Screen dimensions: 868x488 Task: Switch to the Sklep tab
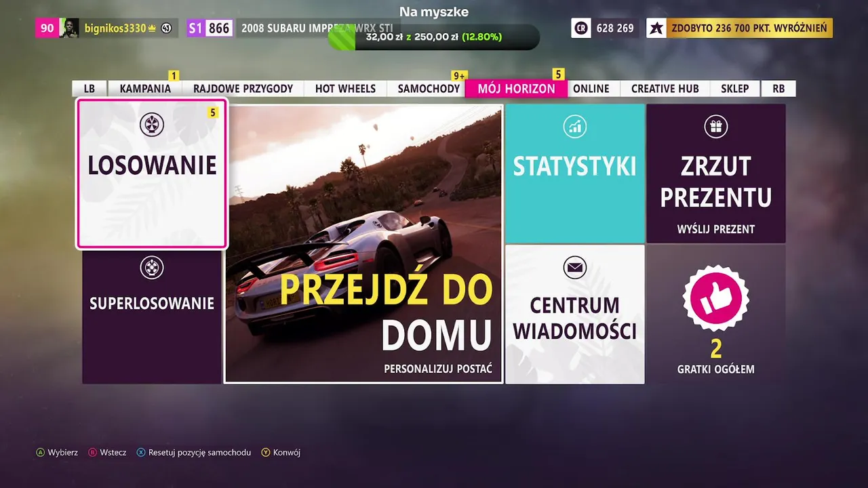735,89
